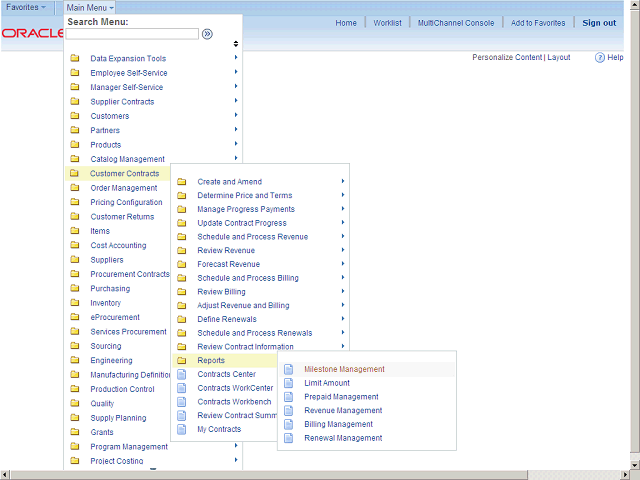Open Order Management menu folder
640x480 pixels.
(123, 188)
